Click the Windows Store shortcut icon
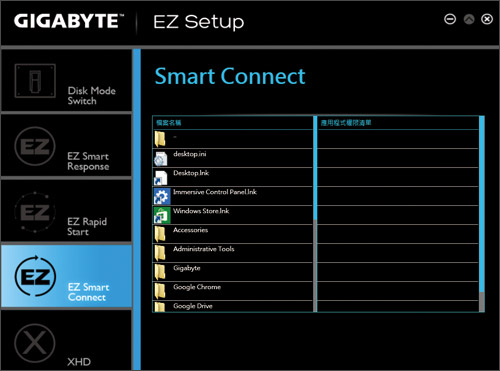500x371 pixels. (162, 215)
